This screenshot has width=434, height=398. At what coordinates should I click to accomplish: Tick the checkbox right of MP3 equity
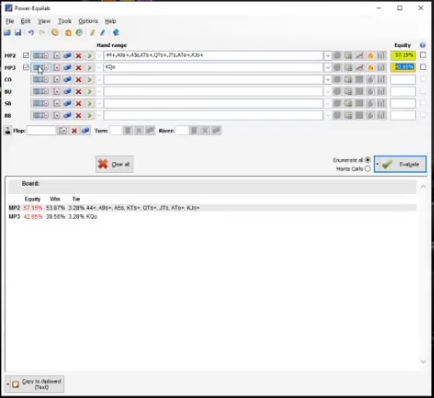(x=423, y=67)
